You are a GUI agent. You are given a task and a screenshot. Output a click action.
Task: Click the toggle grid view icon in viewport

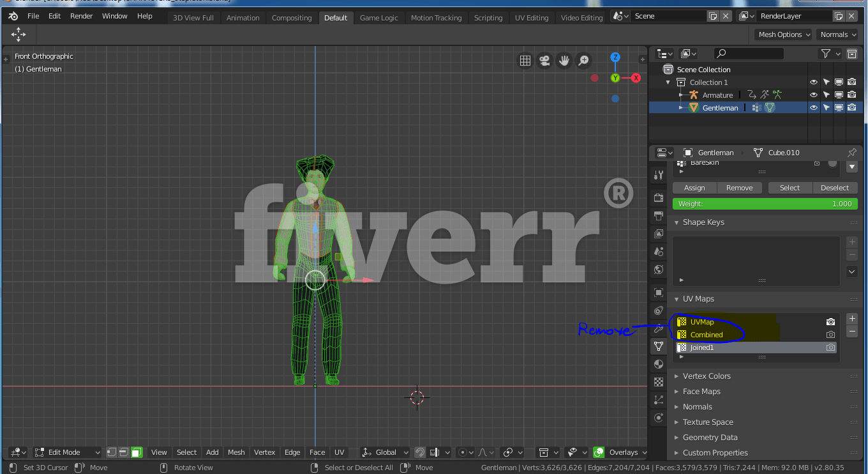point(525,60)
